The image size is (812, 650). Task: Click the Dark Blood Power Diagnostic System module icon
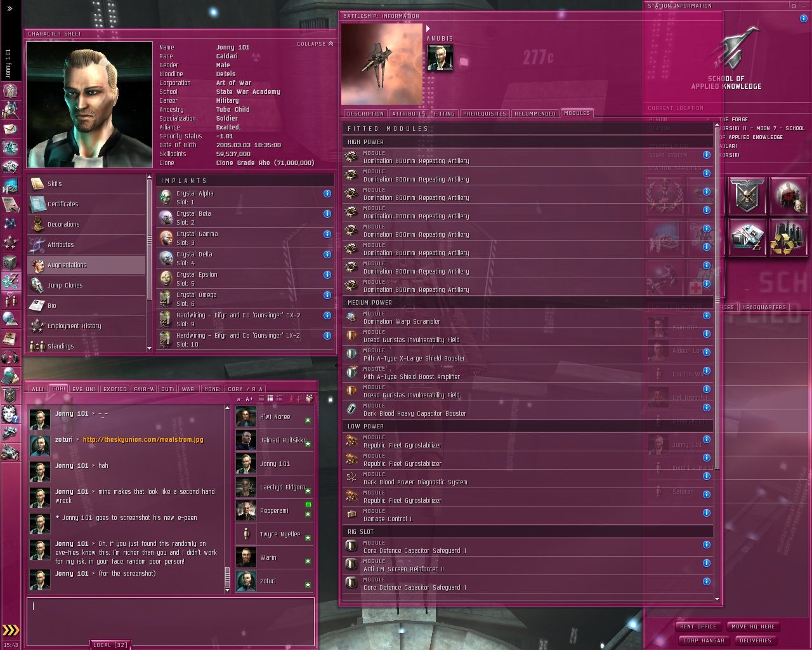click(351, 477)
